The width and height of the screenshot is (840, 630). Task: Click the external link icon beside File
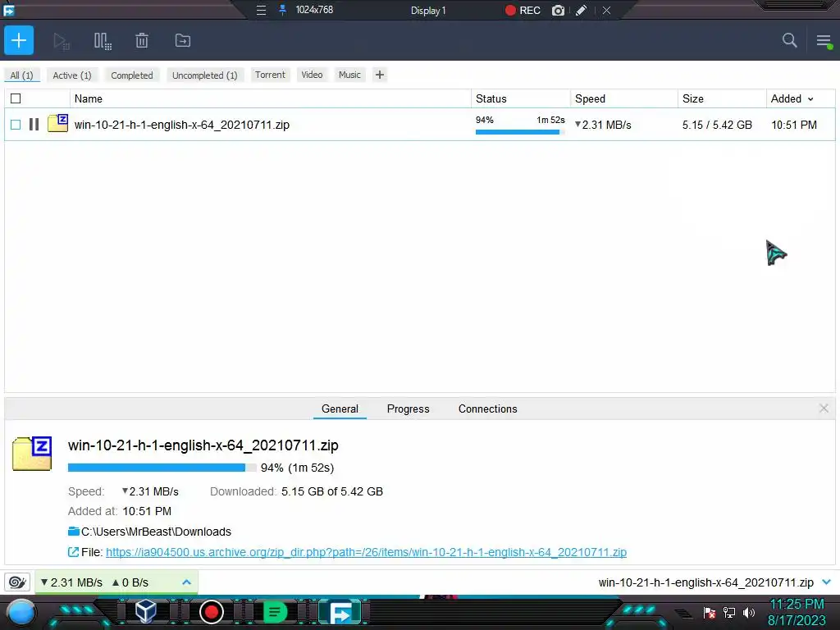[x=73, y=552]
